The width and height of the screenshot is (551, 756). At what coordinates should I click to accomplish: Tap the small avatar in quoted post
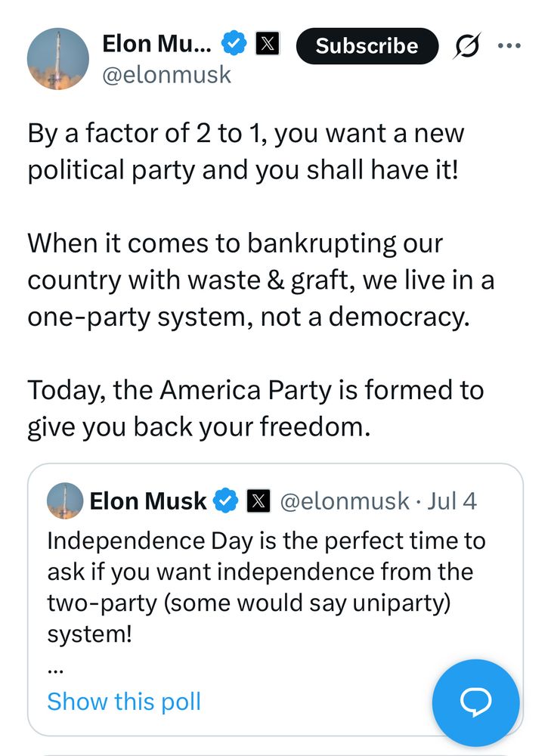click(65, 500)
